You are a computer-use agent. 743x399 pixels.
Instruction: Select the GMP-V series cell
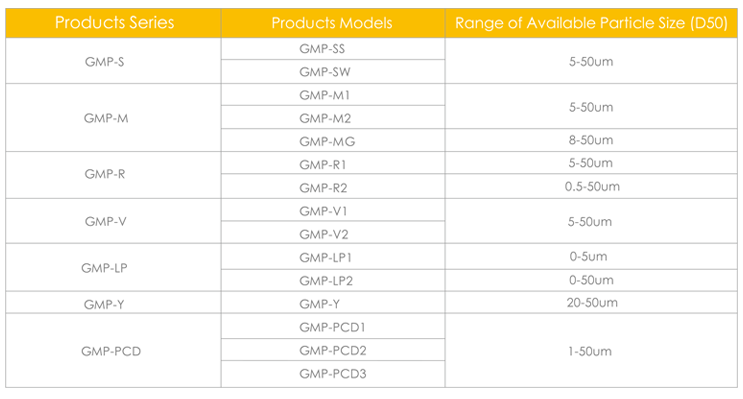pyautogui.click(x=113, y=221)
